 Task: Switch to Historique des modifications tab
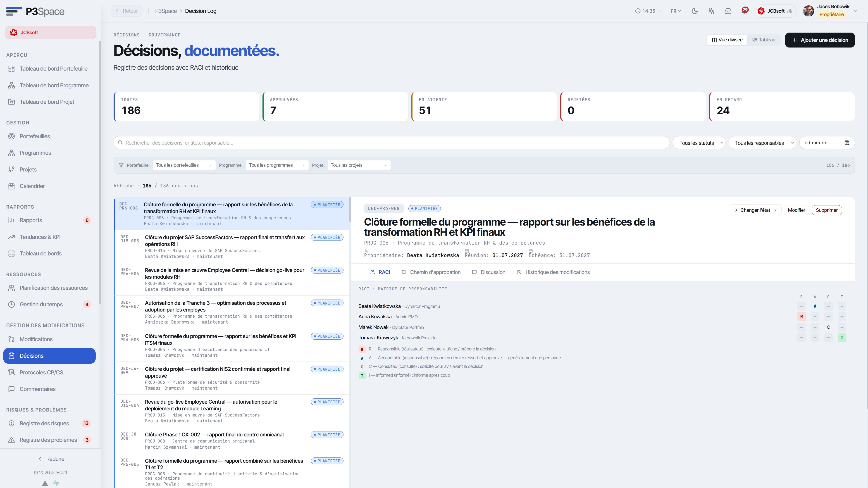click(553, 272)
